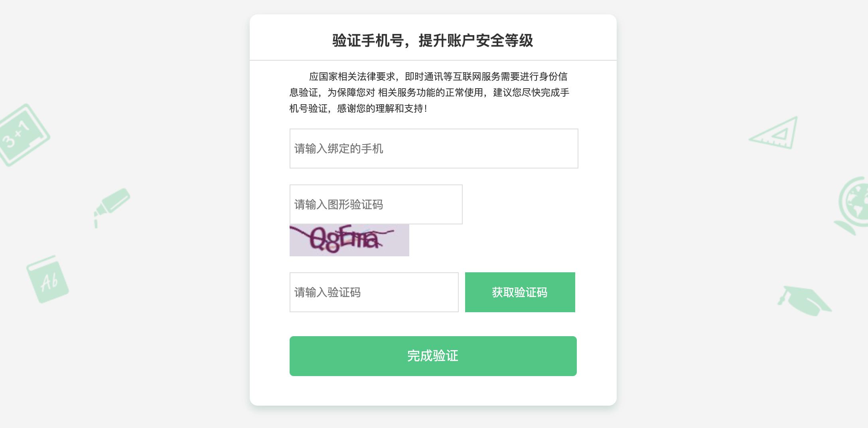Click the triangle ruler background icon
868x428 pixels.
click(775, 134)
